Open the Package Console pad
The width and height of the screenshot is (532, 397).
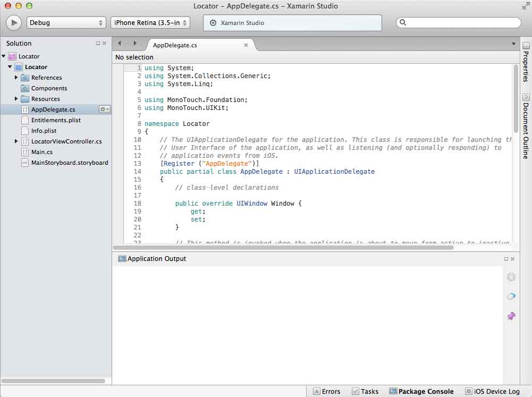(421, 391)
